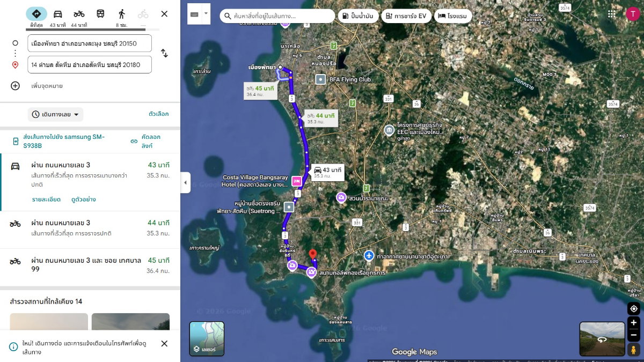Swap start and destination points
This screenshot has width=644, height=362.
[x=164, y=54]
